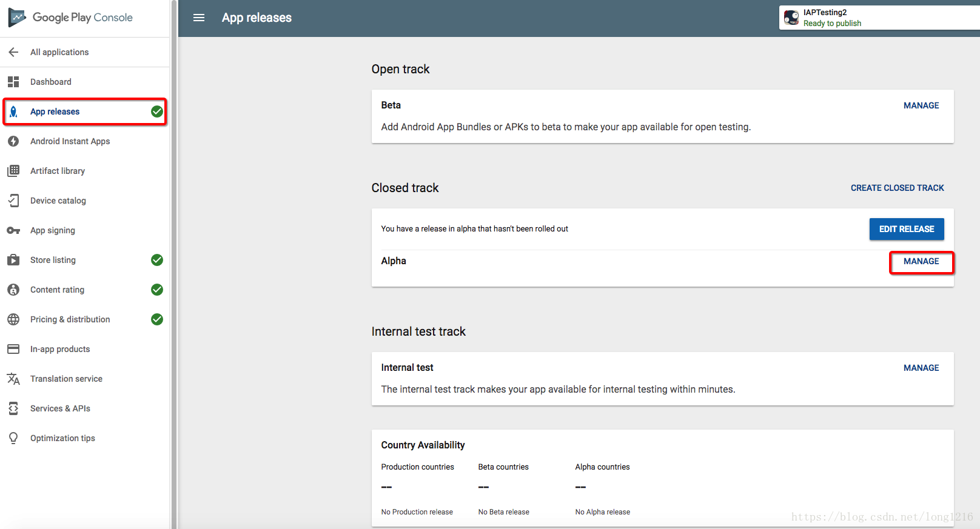
Task: Click MANAGE for the Alpha track
Action: (921, 261)
